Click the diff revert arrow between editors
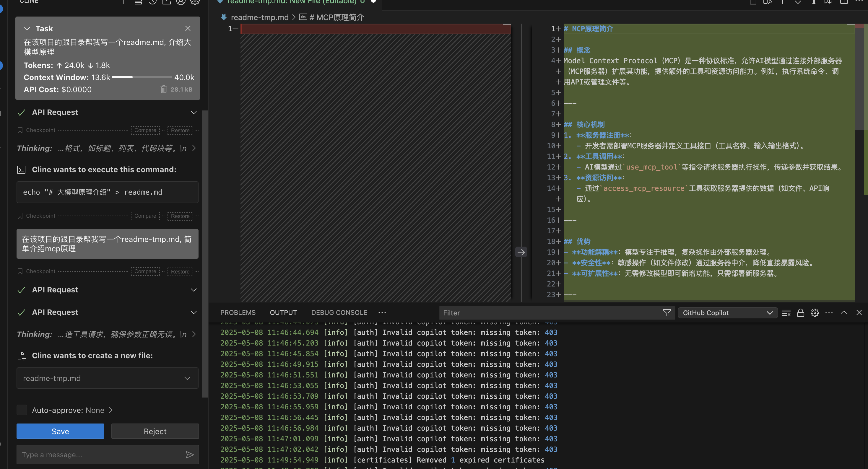The image size is (868, 469). 521,252
